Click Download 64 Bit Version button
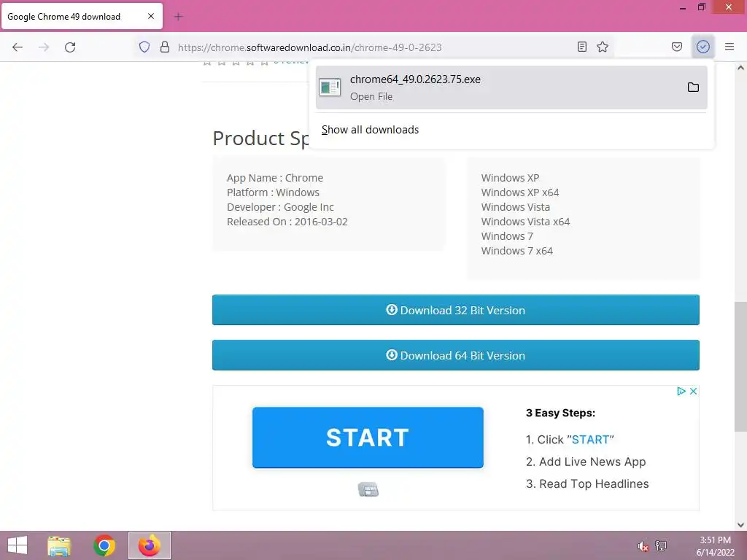747x560 pixels. tap(456, 355)
